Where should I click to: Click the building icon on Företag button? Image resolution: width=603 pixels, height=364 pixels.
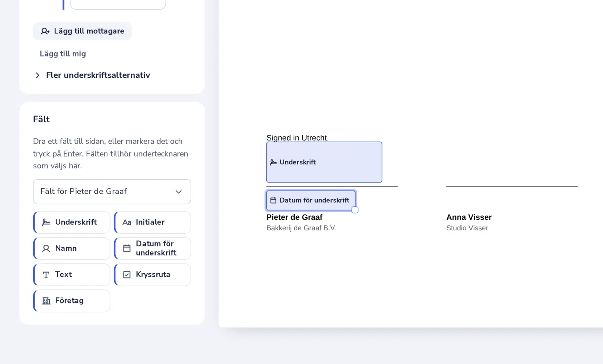46,301
